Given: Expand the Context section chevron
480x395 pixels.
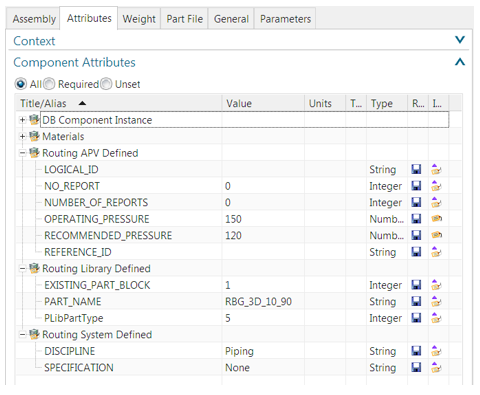Looking at the screenshot, I should click(460, 40).
